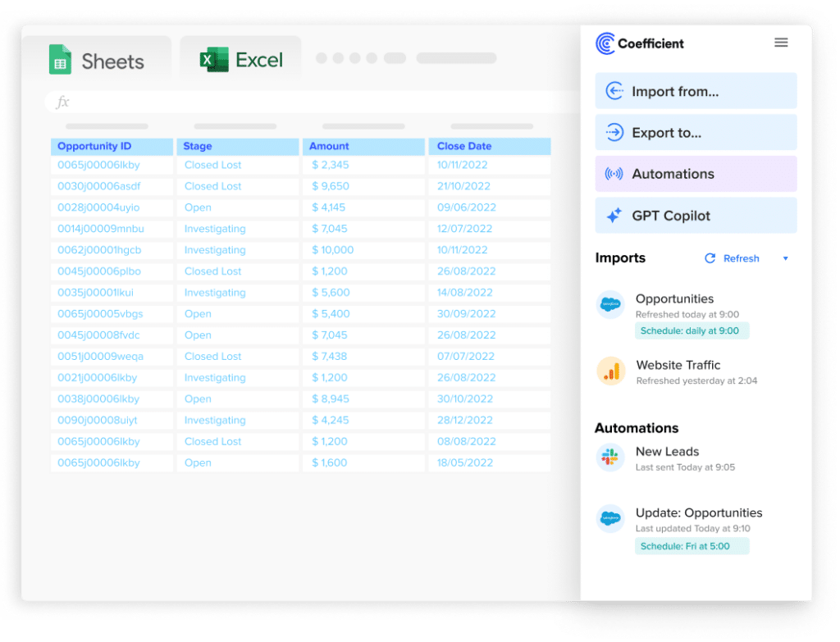This screenshot has width=840, height=642.
Task: Click the analytics icon beside Website Traffic
Action: click(x=610, y=371)
